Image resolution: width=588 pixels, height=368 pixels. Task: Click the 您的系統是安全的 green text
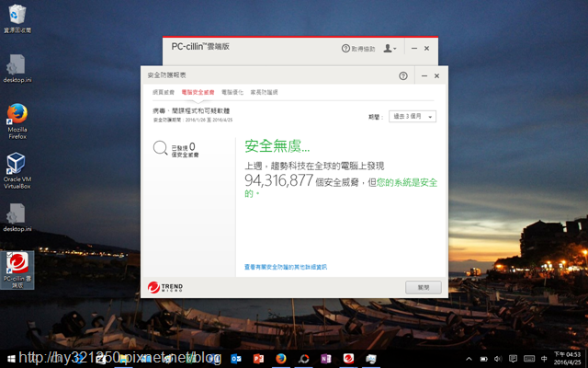tap(341, 188)
